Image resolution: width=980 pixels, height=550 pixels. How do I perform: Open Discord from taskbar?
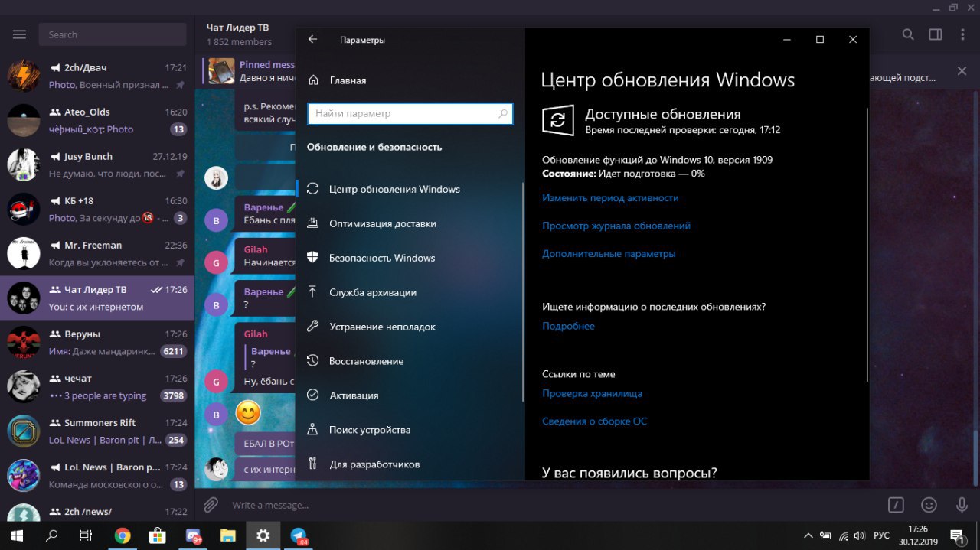(x=193, y=536)
